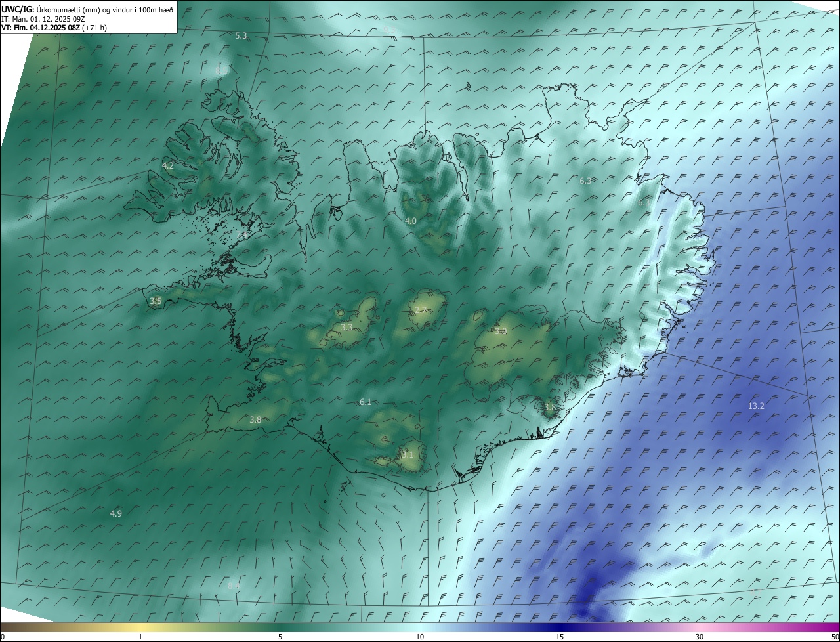Screen dimensions: 840x642
Task: Click the 3.0 value on the large glacier
Action: pyautogui.click(x=501, y=332)
